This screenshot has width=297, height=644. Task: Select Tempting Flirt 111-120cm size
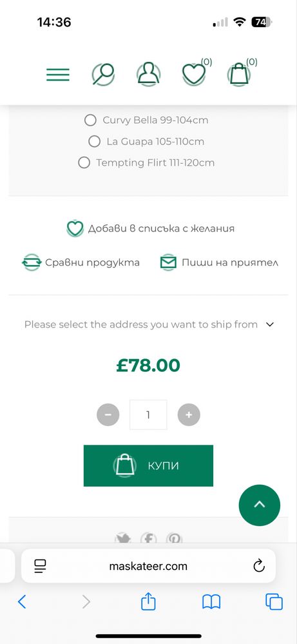146,162
